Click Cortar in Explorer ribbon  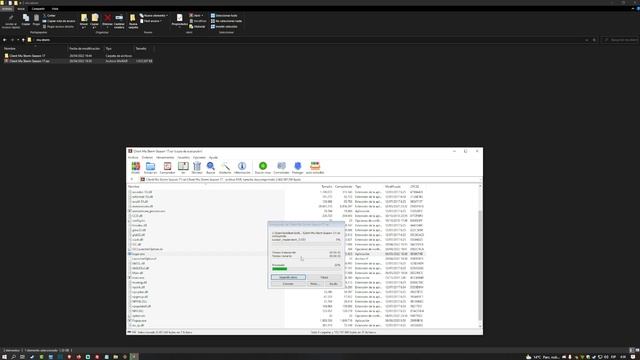point(49,16)
